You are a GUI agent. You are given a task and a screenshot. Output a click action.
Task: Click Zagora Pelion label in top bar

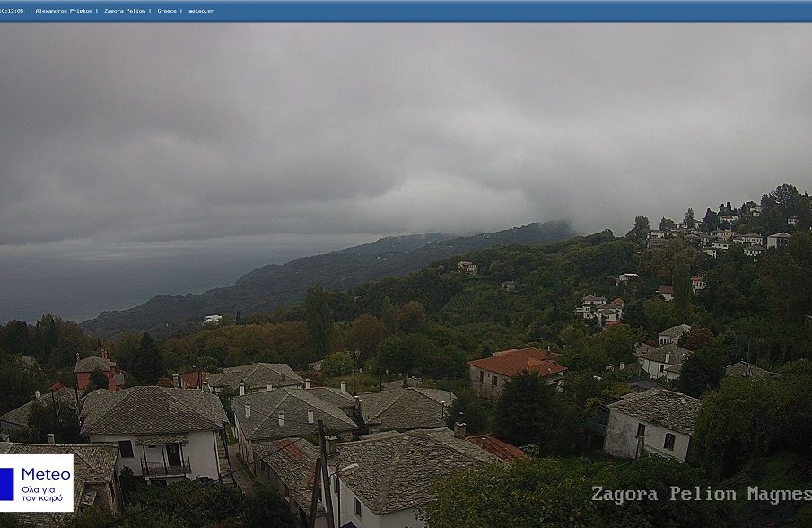point(127,11)
